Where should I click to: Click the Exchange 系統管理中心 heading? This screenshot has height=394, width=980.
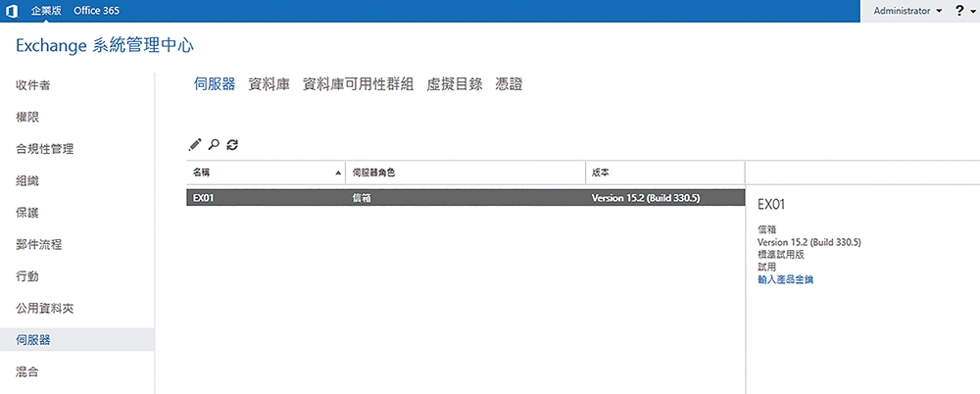point(105,46)
